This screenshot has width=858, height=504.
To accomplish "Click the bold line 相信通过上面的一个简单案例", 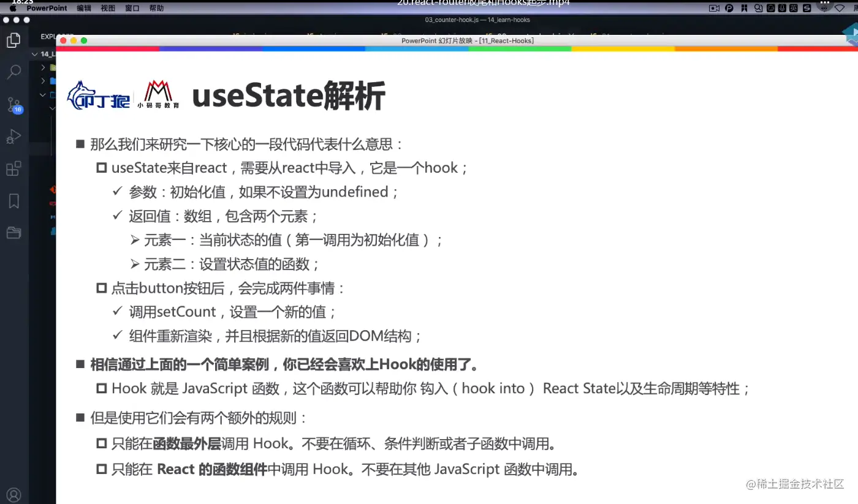I will (284, 364).
